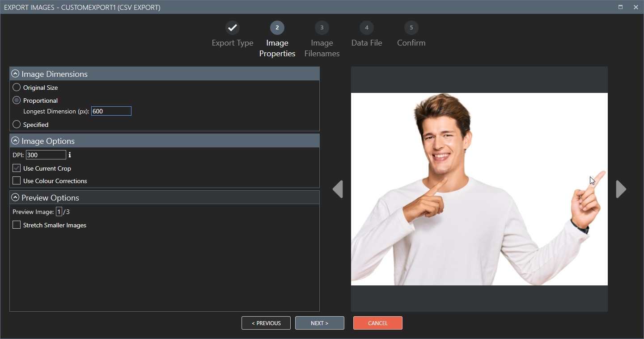The height and width of the screenshot is (339, 644).
Task: Choose the Specified dimensions option
Action: point(17,125)
